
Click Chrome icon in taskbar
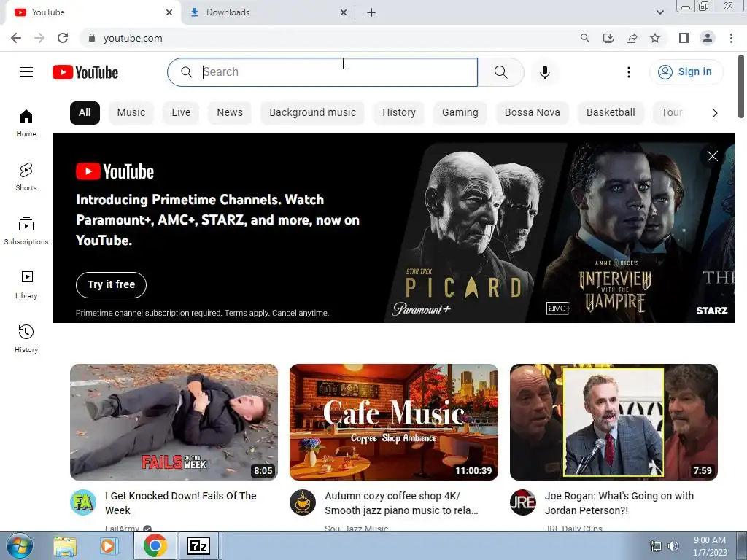(155, 545)
